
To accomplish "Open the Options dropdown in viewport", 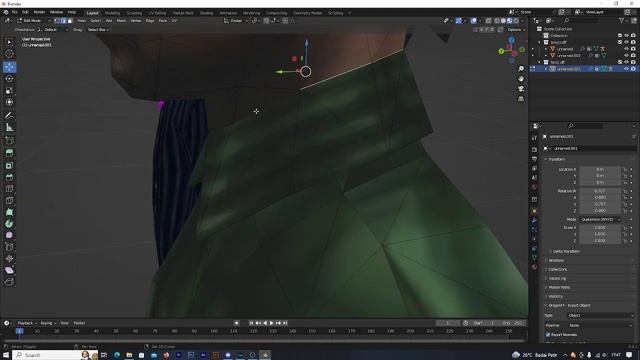I will tap(516, 30).
